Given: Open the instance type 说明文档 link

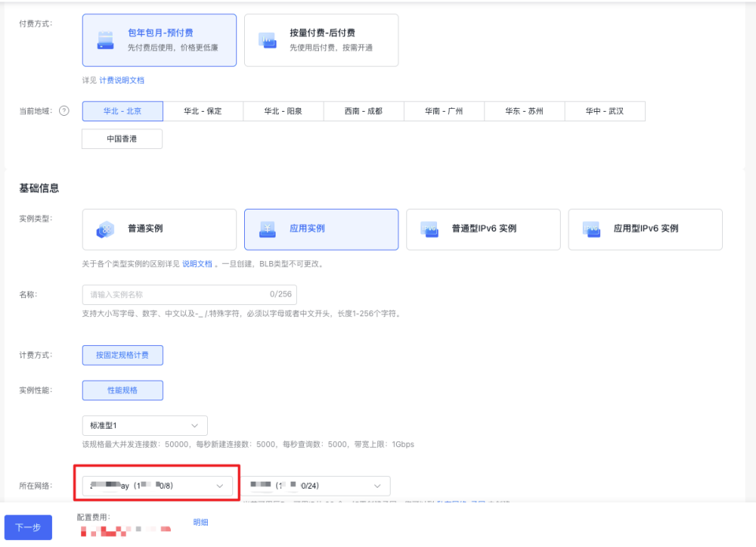Looking at the screenshot, I should pyautogui.click(x=197, y=264).
